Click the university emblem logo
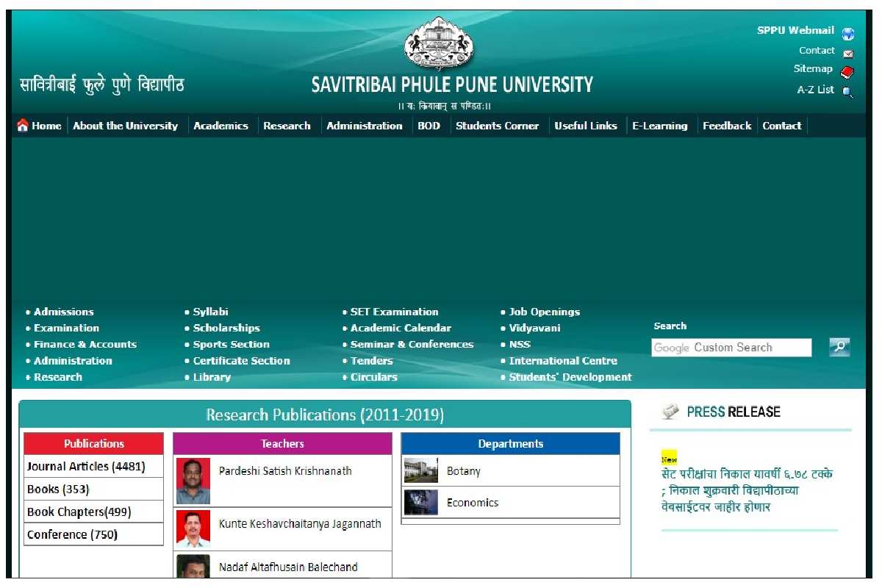882x588 pixels. [440, 43]
